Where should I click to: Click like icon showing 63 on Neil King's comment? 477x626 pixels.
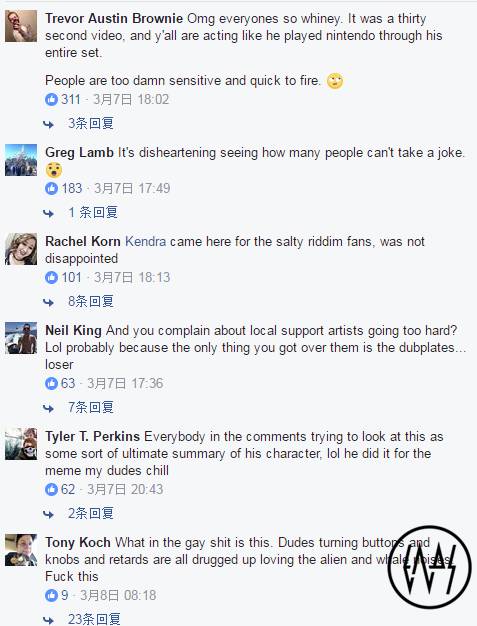tap(51, 383)
